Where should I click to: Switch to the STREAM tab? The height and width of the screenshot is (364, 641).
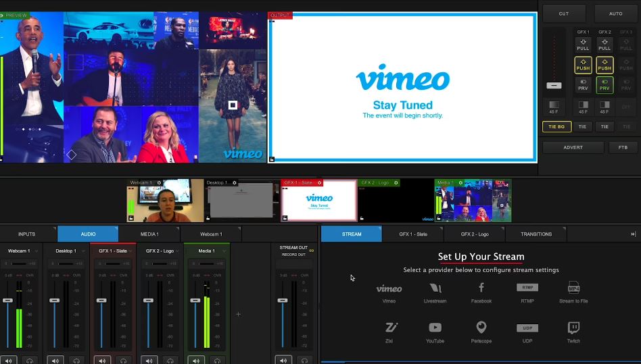[352, 234]
